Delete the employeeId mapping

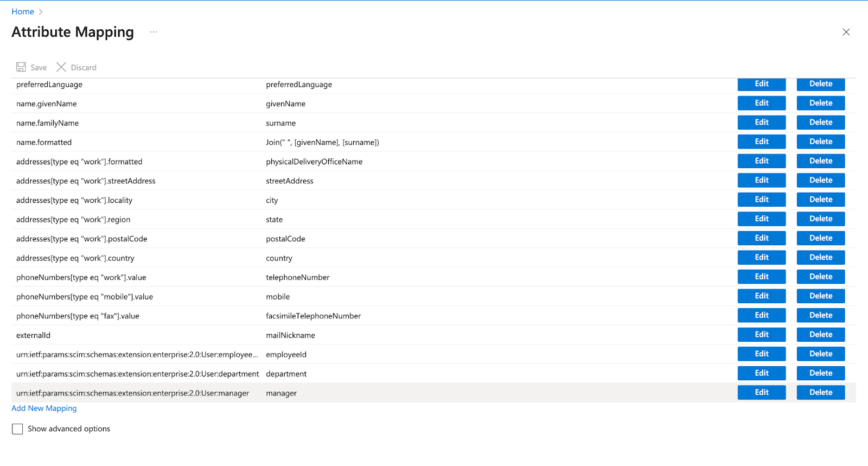(x=820, y=354)
